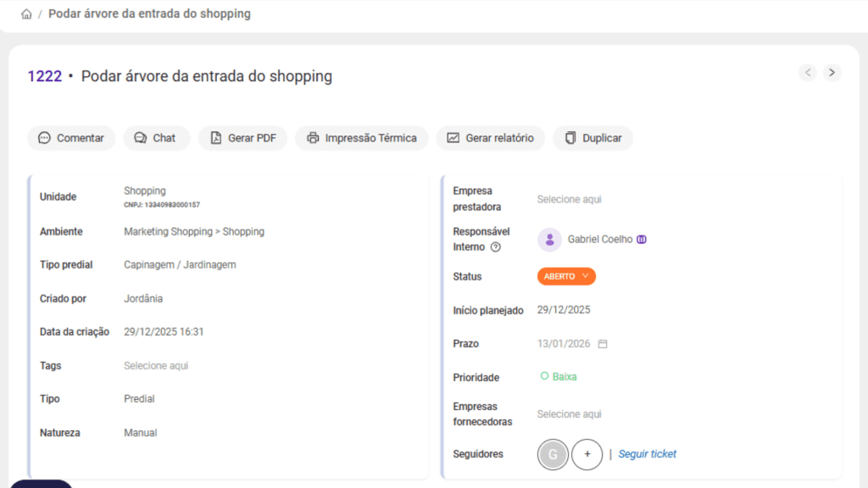
Task: Select a value for Empresa prestadora
Action: click(569, 199)
